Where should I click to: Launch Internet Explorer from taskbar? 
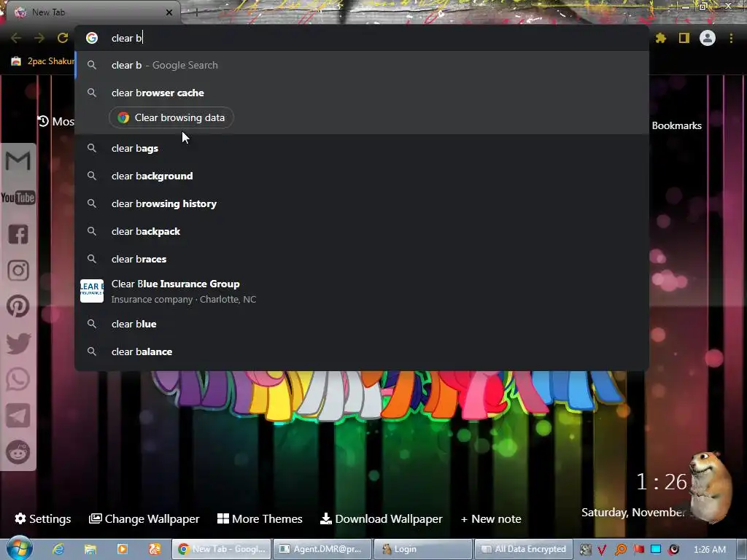(58, 549)
